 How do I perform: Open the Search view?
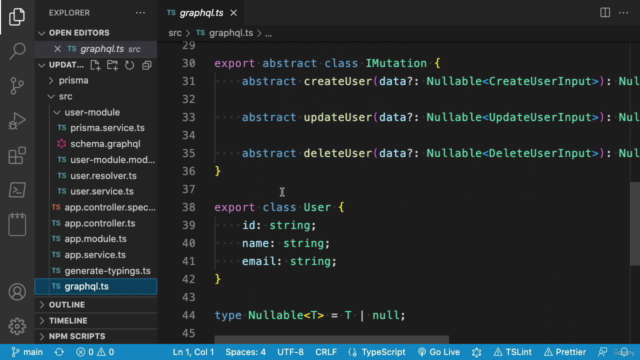17,51
